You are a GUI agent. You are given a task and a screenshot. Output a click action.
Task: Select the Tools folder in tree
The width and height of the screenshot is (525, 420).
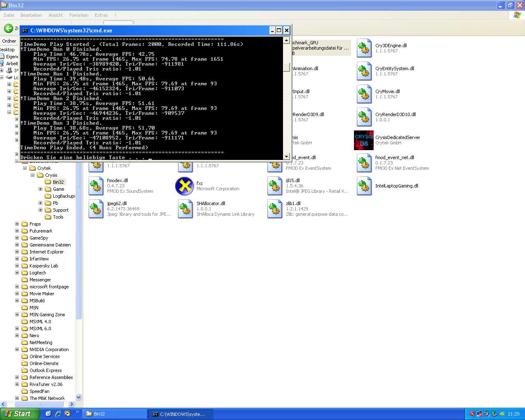click(x=55, y=217)
